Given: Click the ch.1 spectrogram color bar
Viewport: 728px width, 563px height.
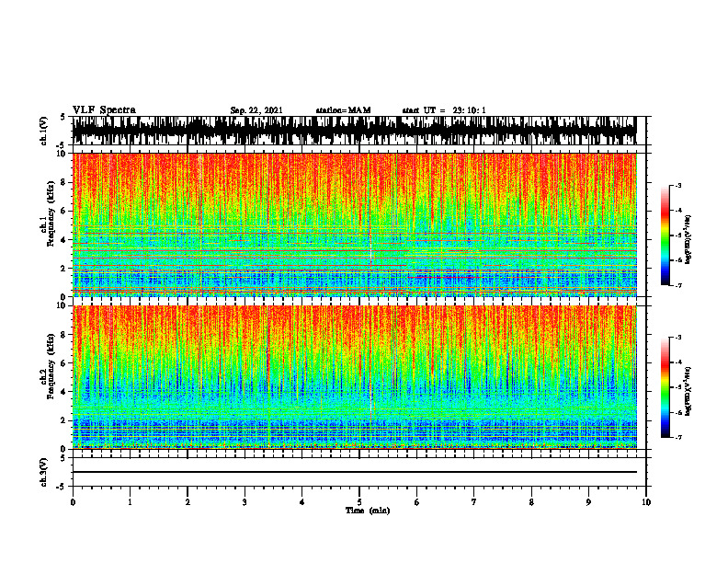Looking at the screenshot, I should pos(665,236).
